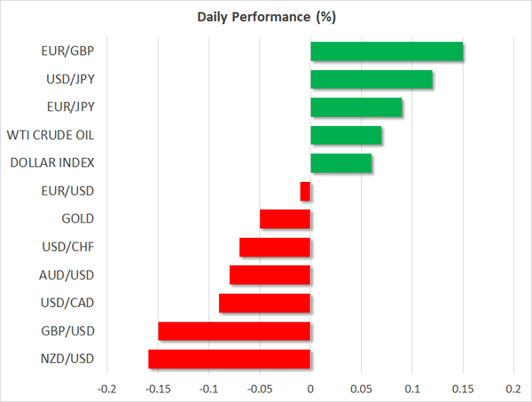
Task: Click the NZD/USD red bar
Action: pos(229,359)
